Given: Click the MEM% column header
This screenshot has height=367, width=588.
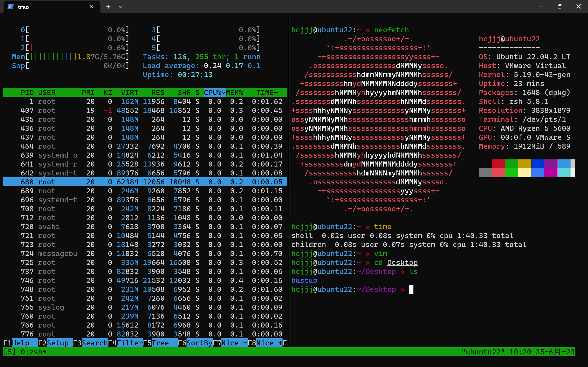Looking at the screenshot, I should click(234, 92).
